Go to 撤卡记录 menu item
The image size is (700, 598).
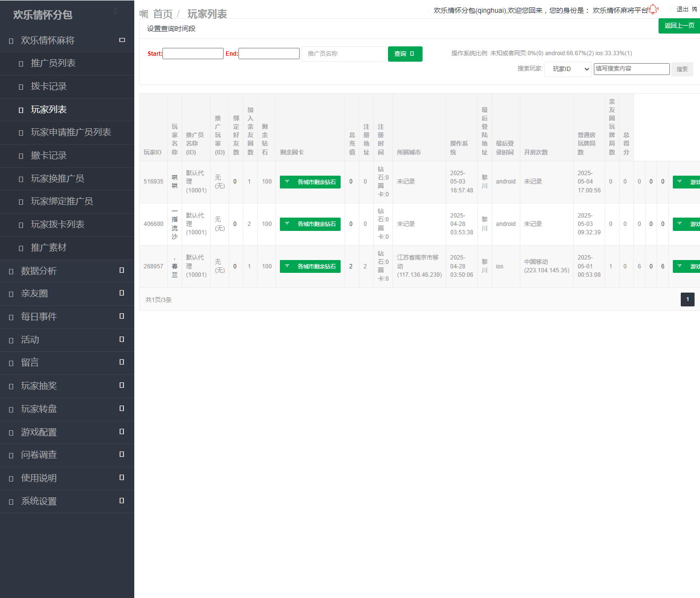48,155
